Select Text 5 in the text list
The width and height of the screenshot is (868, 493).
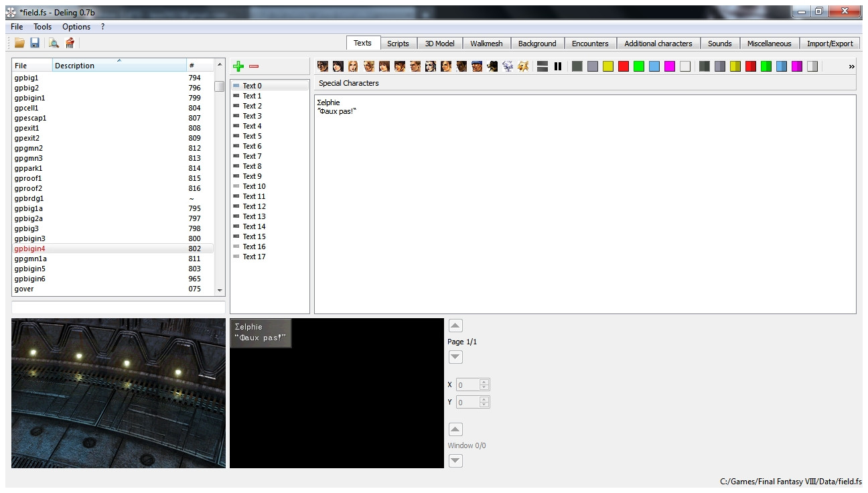[269, 136]
